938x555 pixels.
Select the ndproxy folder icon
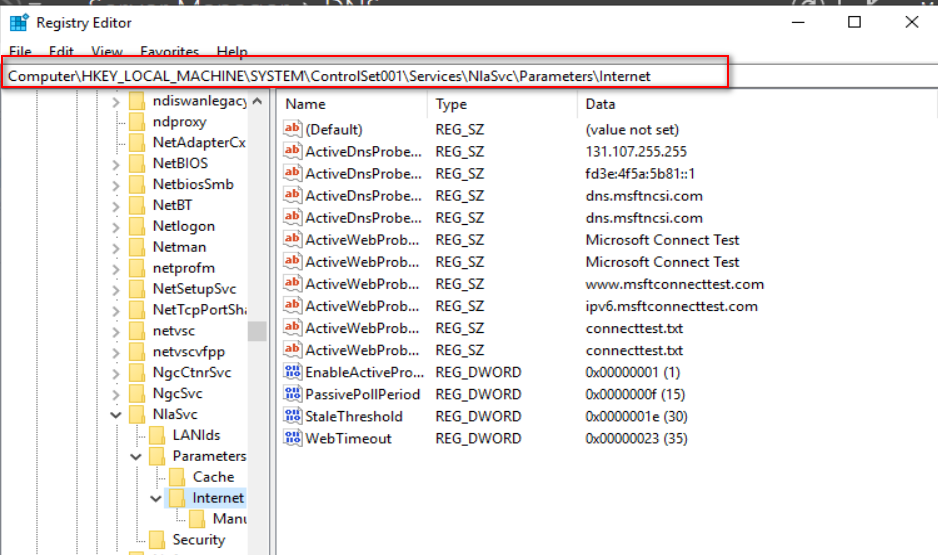pyautogui.click(x=137, y=121)
